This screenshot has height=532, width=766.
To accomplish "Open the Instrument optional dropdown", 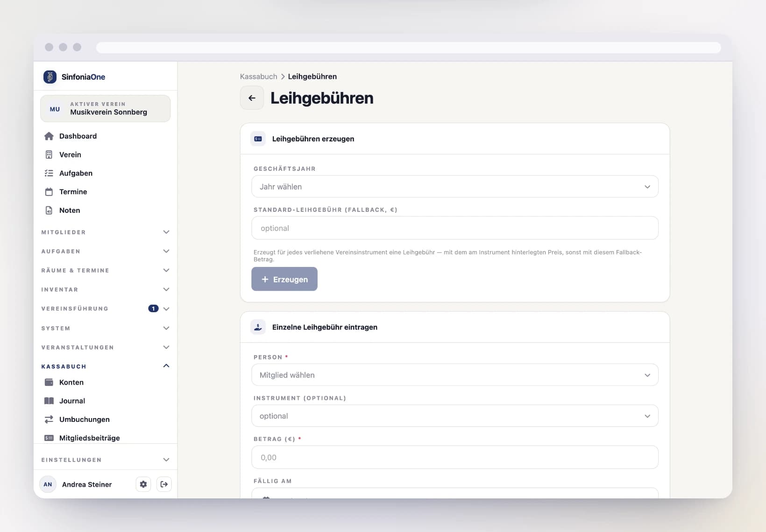I will tap(455, 416).
